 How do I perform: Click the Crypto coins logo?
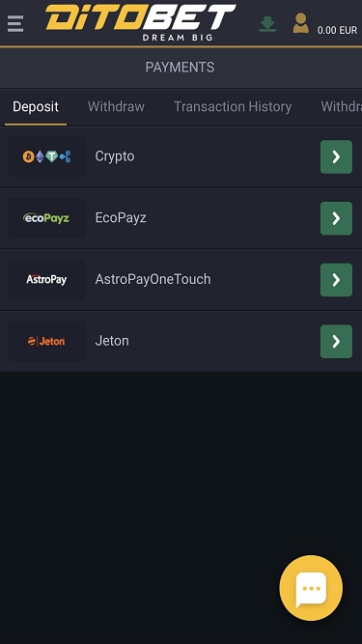(x=46, y=156)
